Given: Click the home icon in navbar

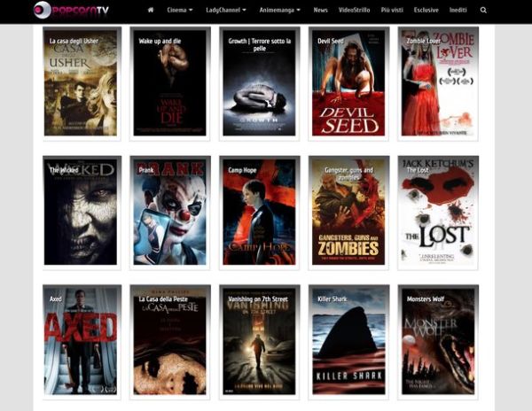Looking at the screenshot, I should (151, 10).
